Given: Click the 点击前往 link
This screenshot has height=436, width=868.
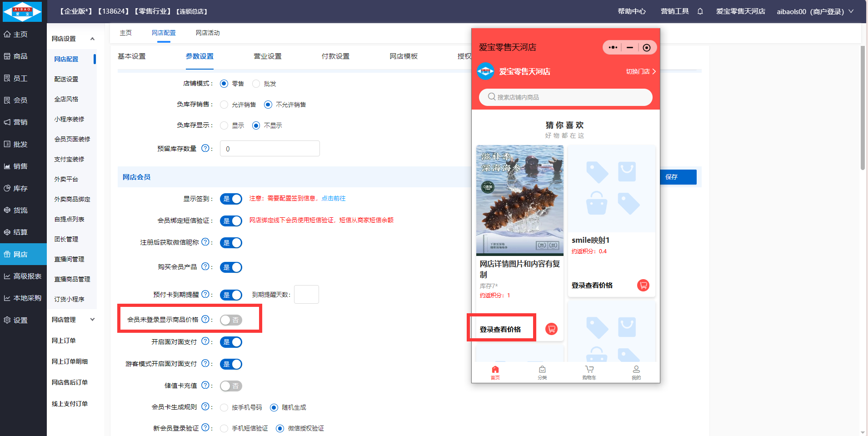Looking at the screenshot, I should (x=334, y=198).
